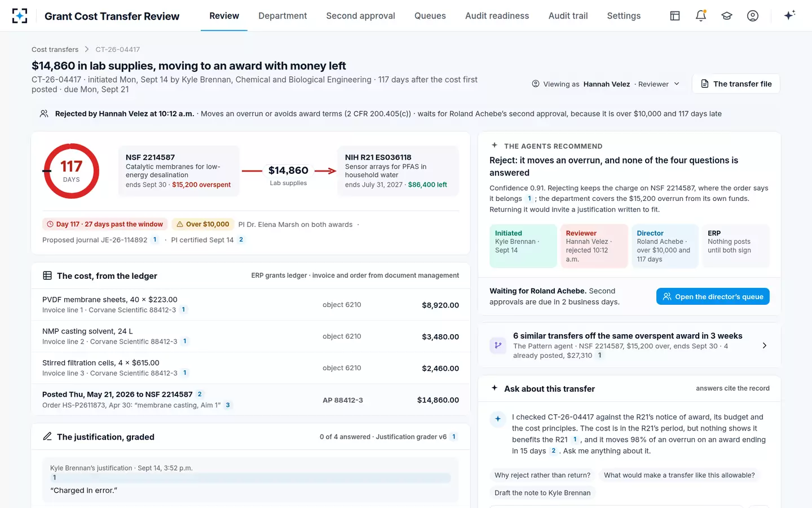Select 'What would make a transfer like this allowable?'
This screenshot has height=508, width=812.
tap(679, 475)
